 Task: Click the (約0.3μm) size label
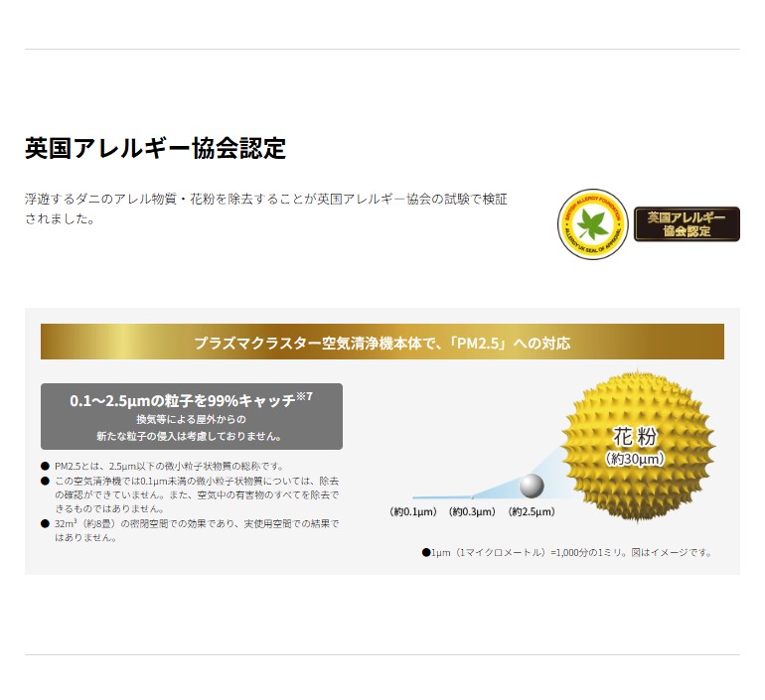tap(472, 511)
